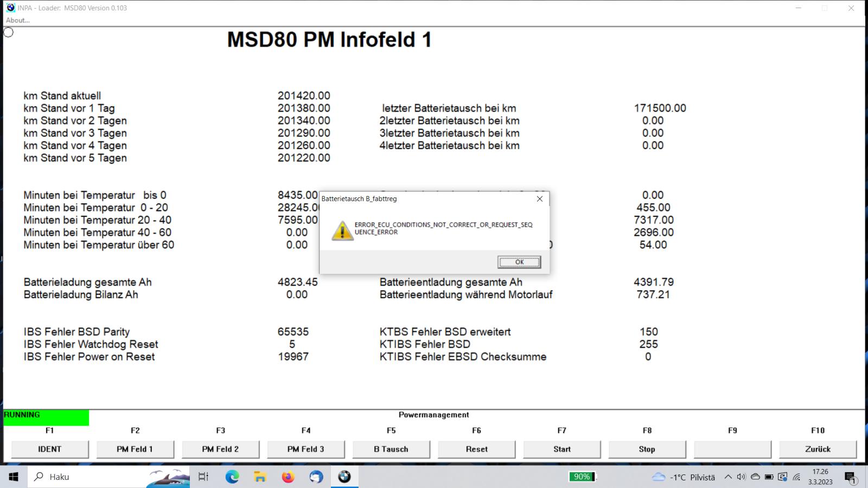Open the About... menu
This screenshot has width=868, height=488.
(18, 20)
